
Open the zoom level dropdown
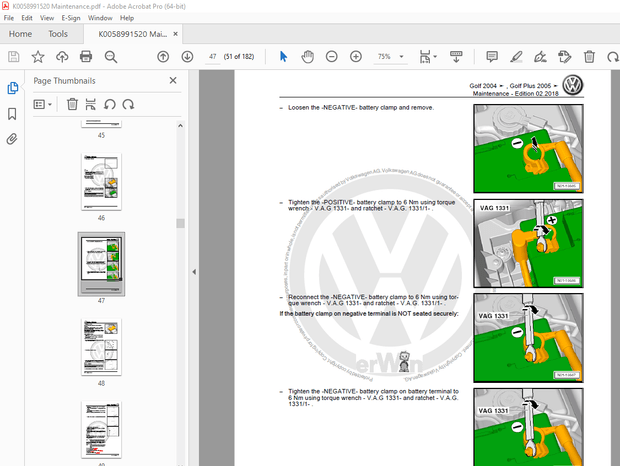401,57
